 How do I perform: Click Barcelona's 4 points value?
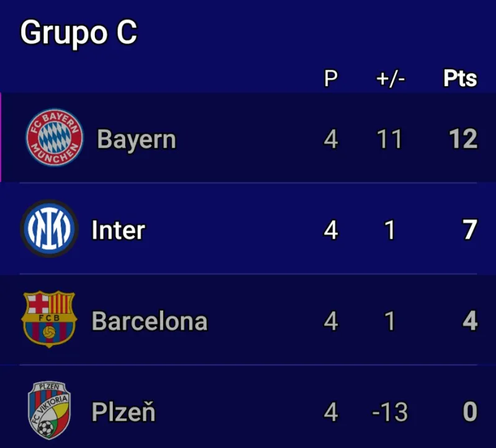click(469, 321)
